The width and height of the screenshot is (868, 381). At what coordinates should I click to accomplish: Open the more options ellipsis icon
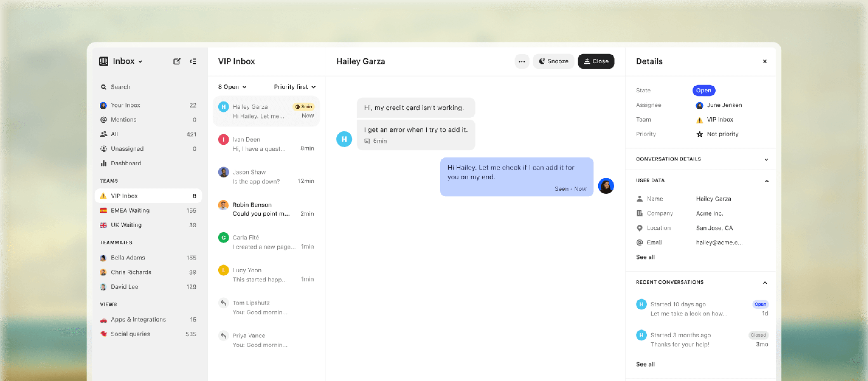[522, 61]
